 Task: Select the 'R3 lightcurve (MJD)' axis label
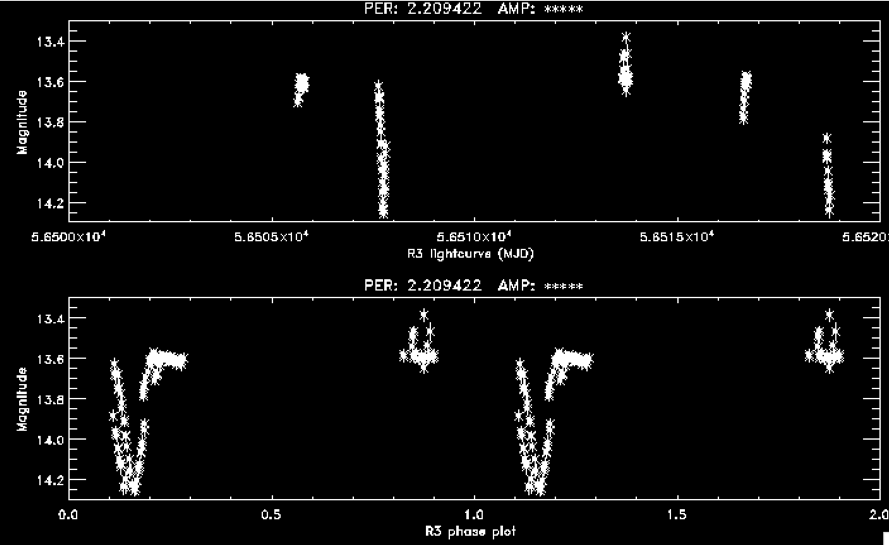(473, 253)
